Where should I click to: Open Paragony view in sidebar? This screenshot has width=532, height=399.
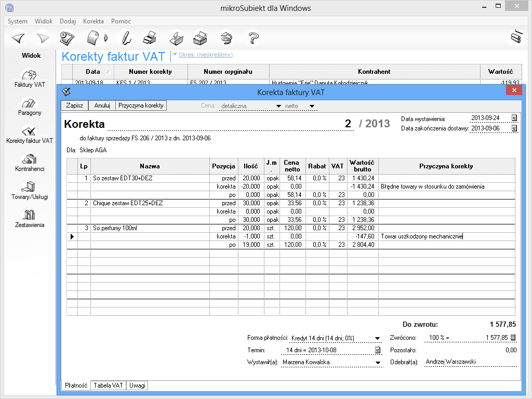30,107
